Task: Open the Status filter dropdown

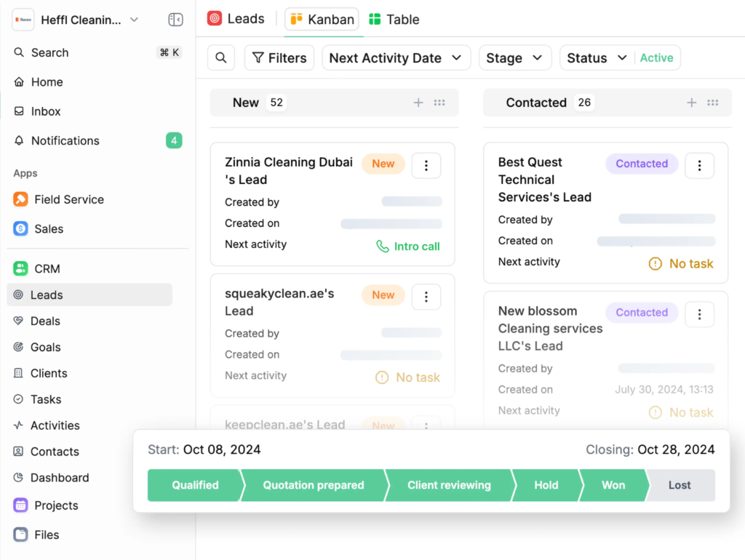Action: (x=596, y=58)
